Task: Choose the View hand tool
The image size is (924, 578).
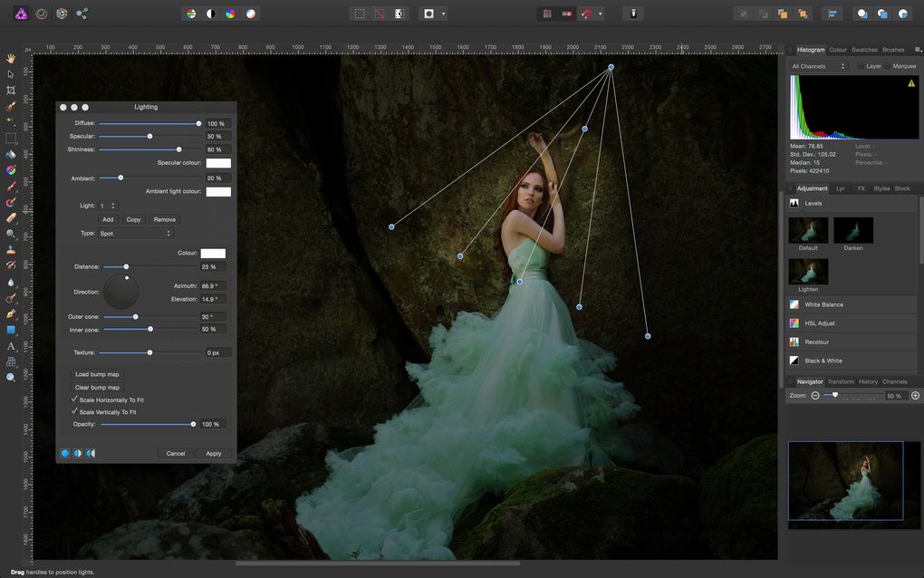Action: pos(11,58)
